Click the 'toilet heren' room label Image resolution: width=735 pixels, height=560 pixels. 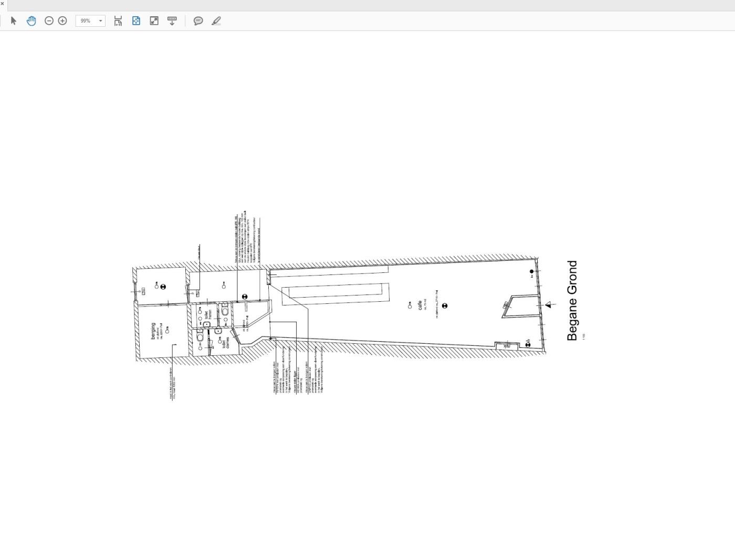[x=208, y=315]
